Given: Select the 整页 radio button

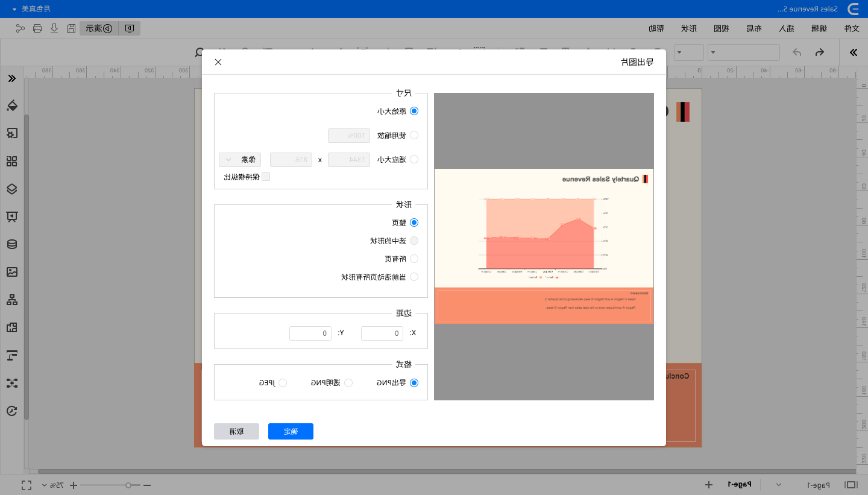Looking at the screenshot, I should [x=414, y=222].
